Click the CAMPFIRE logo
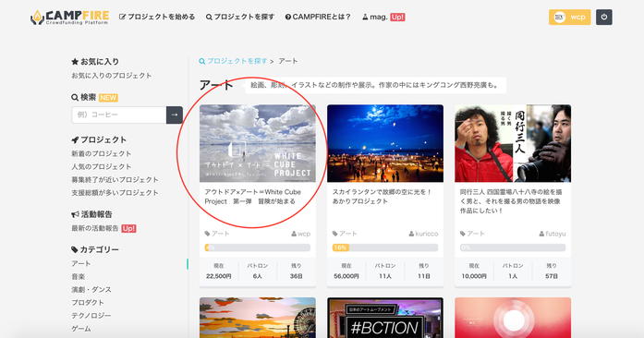Image resolution: width=644 pixels, height=338 pixels. pos(70,18)
